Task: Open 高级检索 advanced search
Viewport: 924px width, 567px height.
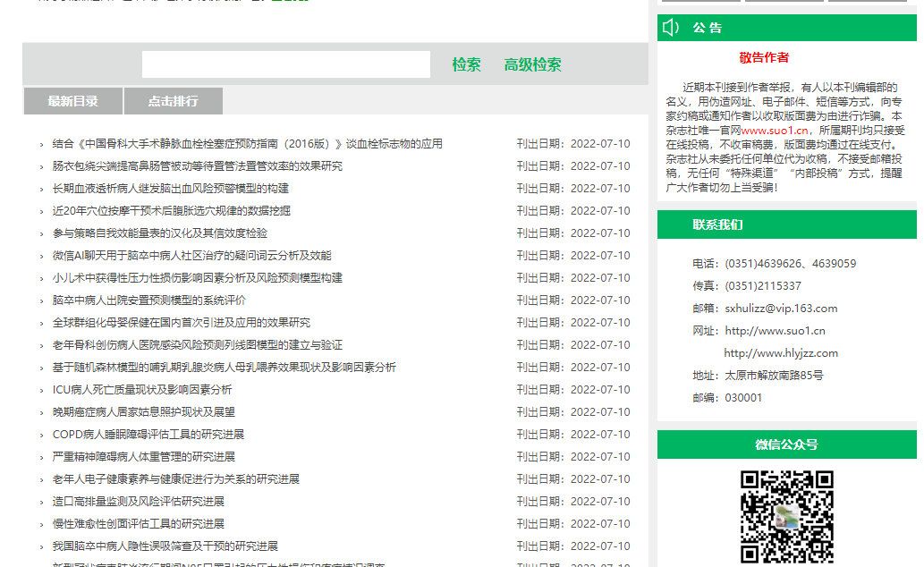Action: tap(532, 64)
